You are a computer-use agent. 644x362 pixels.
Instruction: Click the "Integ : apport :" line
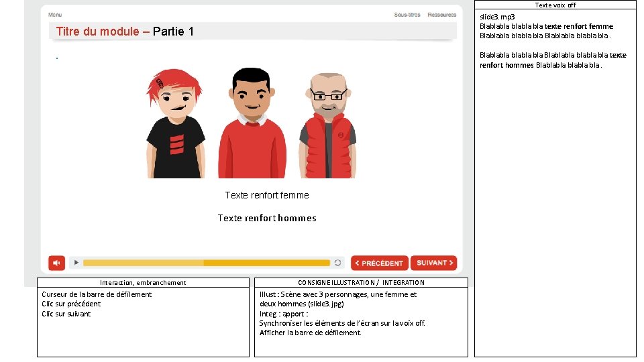(284, 314)
